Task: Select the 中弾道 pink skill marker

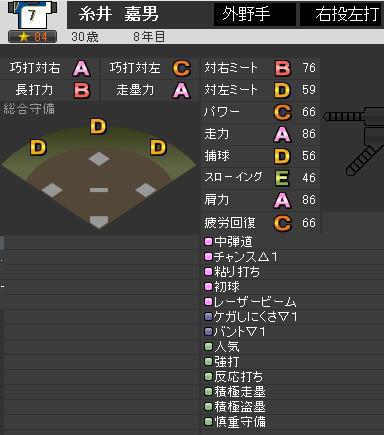Action: pyautogui.click(x=208, y=242)
